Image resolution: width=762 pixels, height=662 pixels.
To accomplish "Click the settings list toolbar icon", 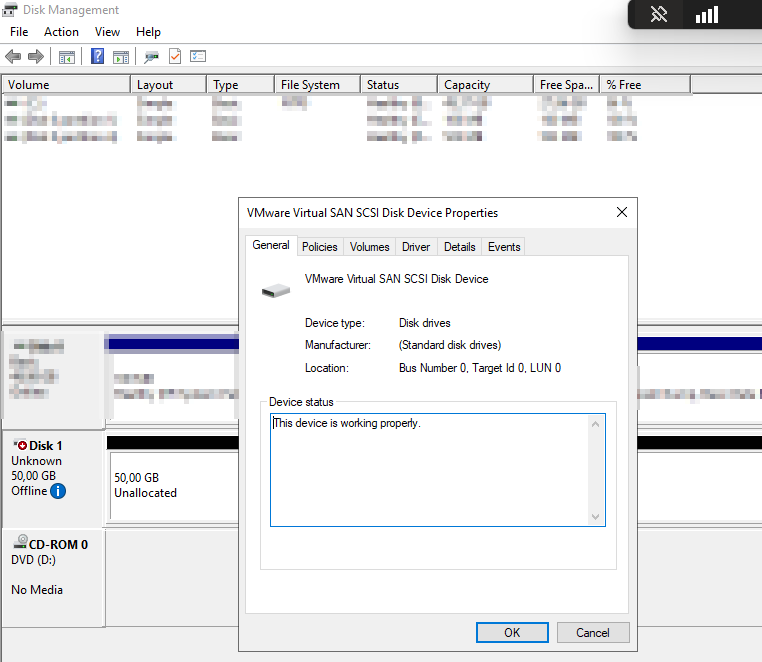I will [198, 56].
